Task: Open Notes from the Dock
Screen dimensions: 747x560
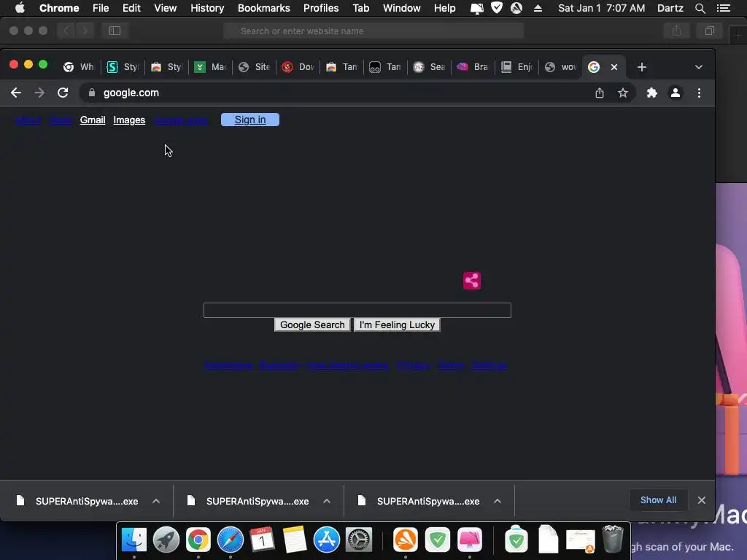Action: 294,540
